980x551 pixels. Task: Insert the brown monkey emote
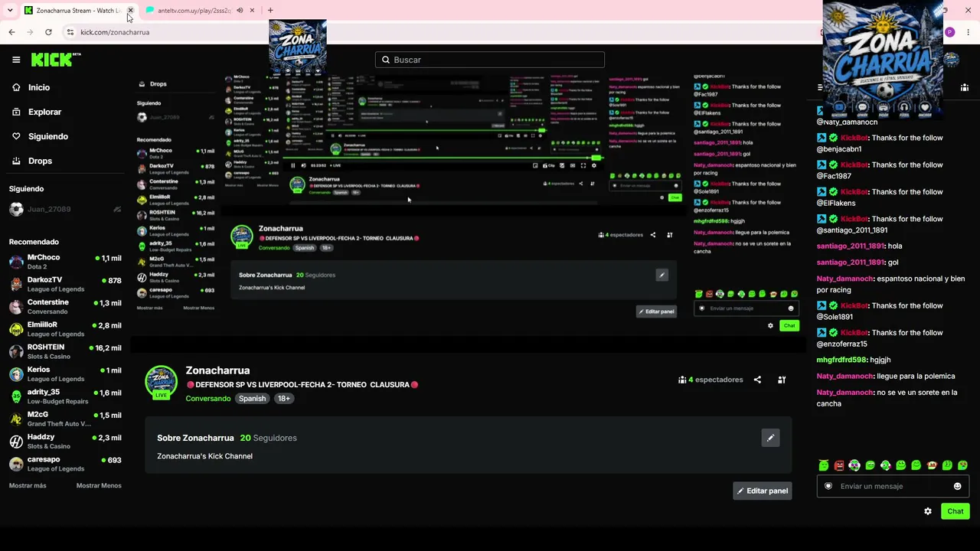[x=932, y=465]
